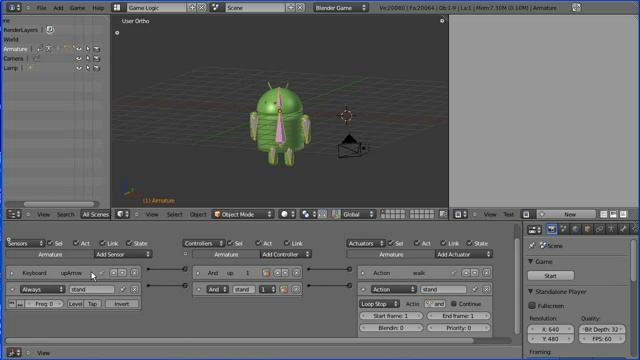Screen dimensions: 640x360
Task: Toggle the Controllers Sel checkbox
Action: 230,243
